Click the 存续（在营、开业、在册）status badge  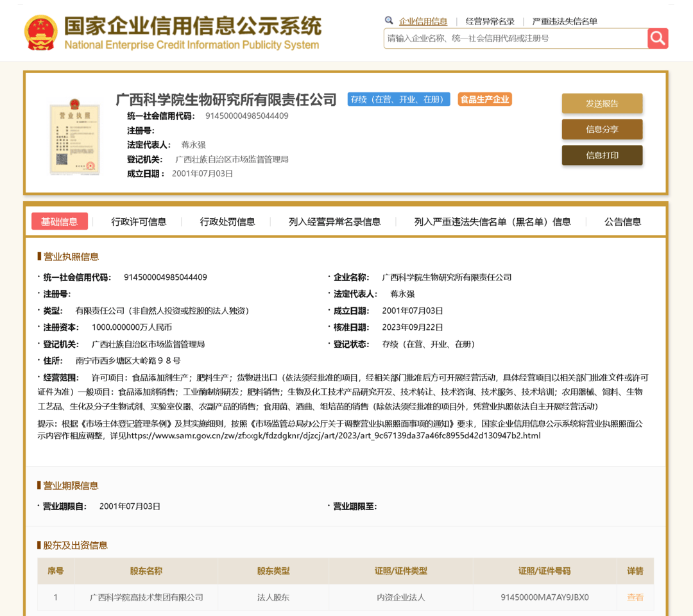398,99
